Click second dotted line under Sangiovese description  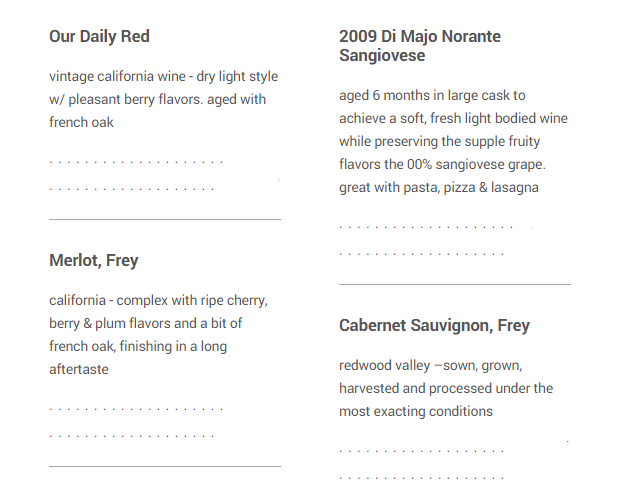click(421, 254)
